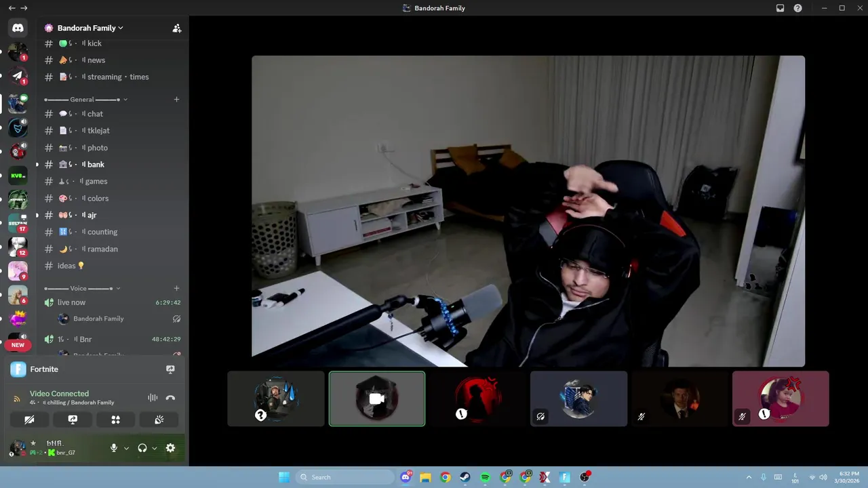Open the counting channel

coord(113,232)
